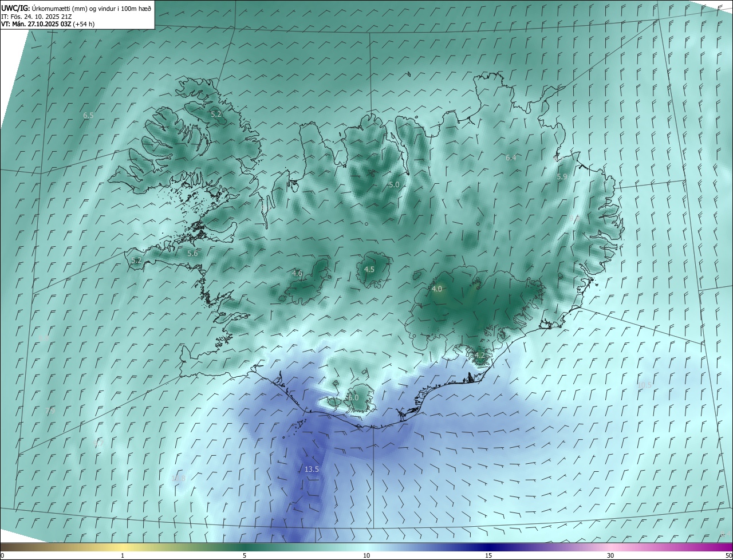Screen dimensions: 733x560
Task: Click the 4.6 value on Langjökull glacier
Action: tap(297, 274)
